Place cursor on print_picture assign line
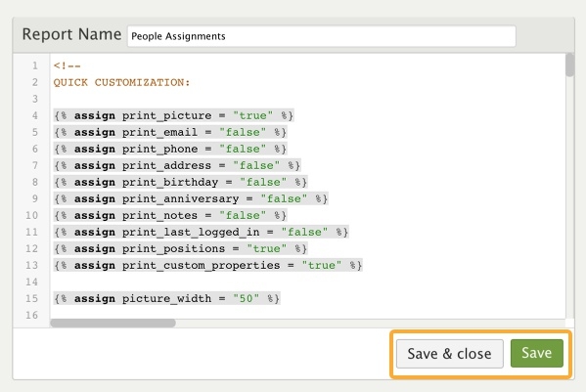The image size is (586, 392). coord(174,115)
